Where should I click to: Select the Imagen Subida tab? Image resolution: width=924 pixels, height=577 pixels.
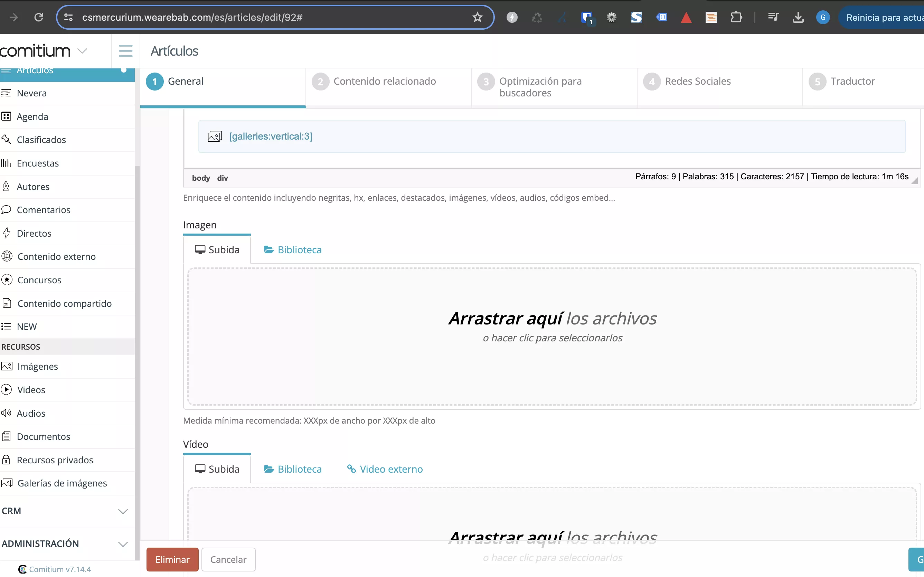[217, 249]
